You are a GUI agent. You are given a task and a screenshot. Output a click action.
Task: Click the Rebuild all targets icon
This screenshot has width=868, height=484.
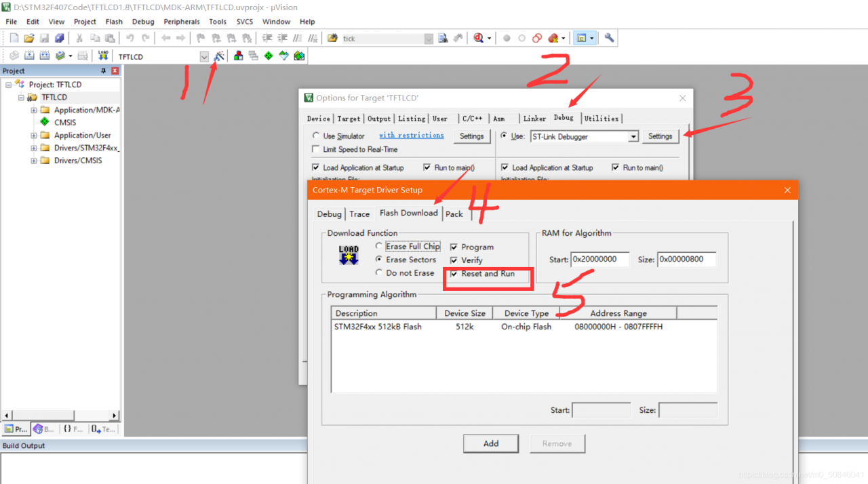45,56
